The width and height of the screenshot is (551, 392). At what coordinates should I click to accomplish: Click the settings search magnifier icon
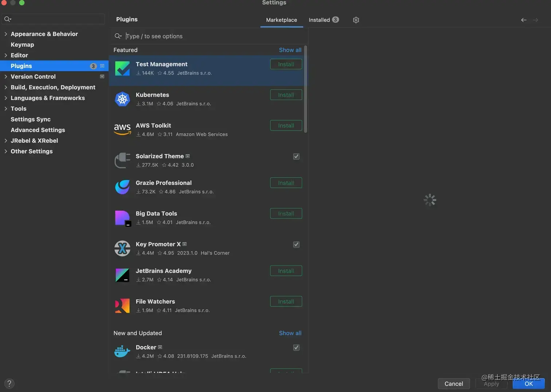click(8, 19)
